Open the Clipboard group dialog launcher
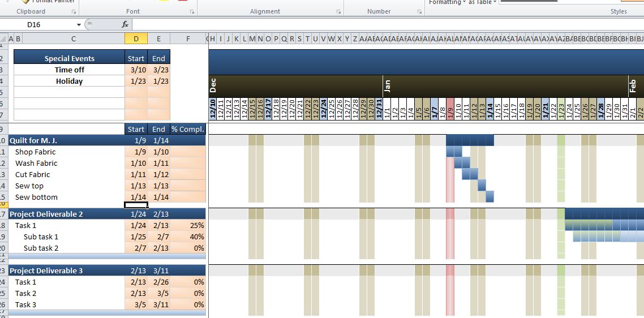 tap(74, 12)
